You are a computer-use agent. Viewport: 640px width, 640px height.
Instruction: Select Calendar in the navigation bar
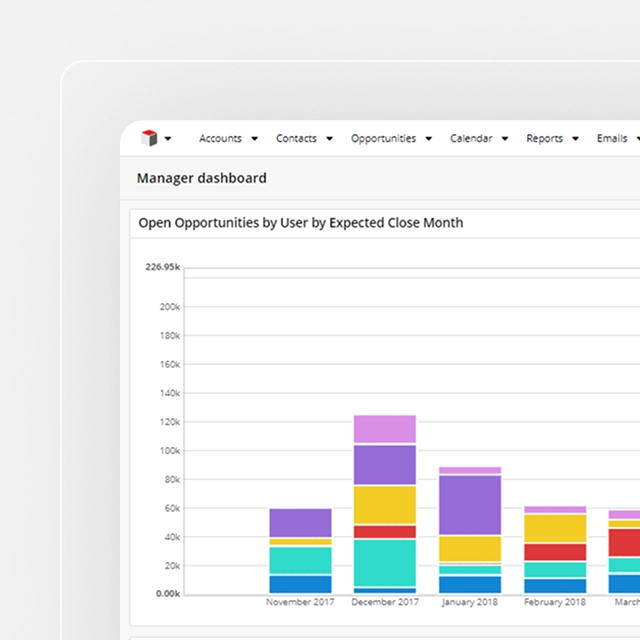click(471, 139)
